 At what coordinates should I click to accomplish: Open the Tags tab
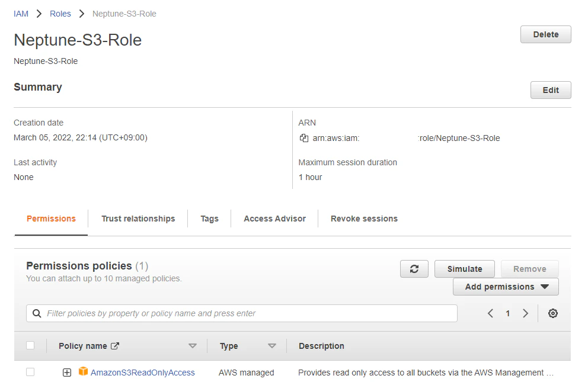(x=209, y=219)
